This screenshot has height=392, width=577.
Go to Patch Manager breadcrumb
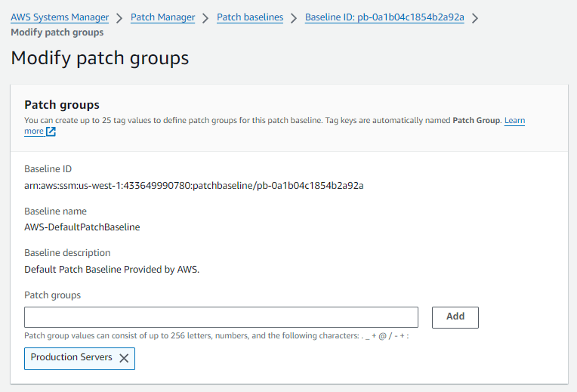[x=162, y=17]
